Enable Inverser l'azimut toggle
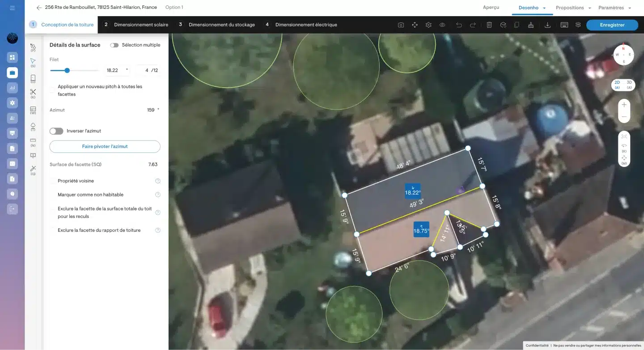644x350 pixels. [x=56, y=131]
